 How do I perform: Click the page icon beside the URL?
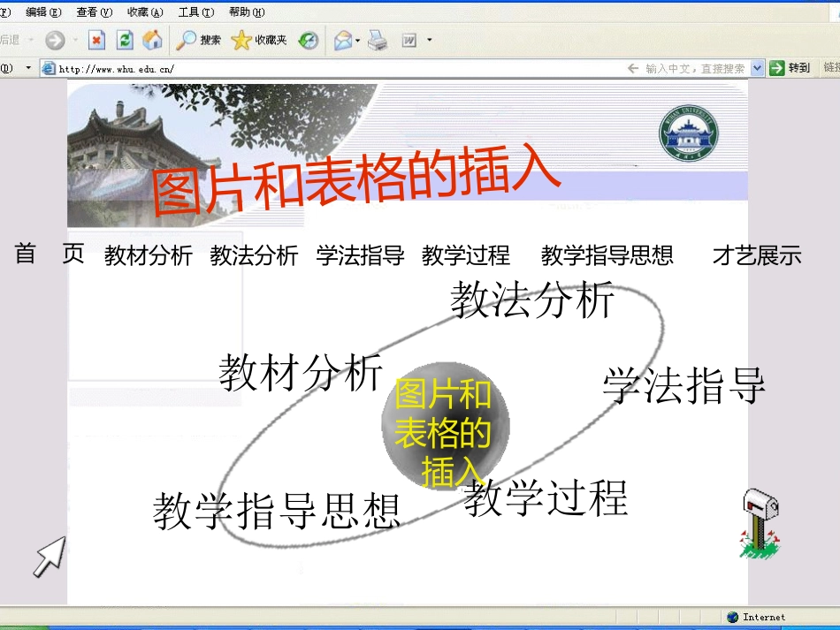pyautogui.click(x=49, y=69)
